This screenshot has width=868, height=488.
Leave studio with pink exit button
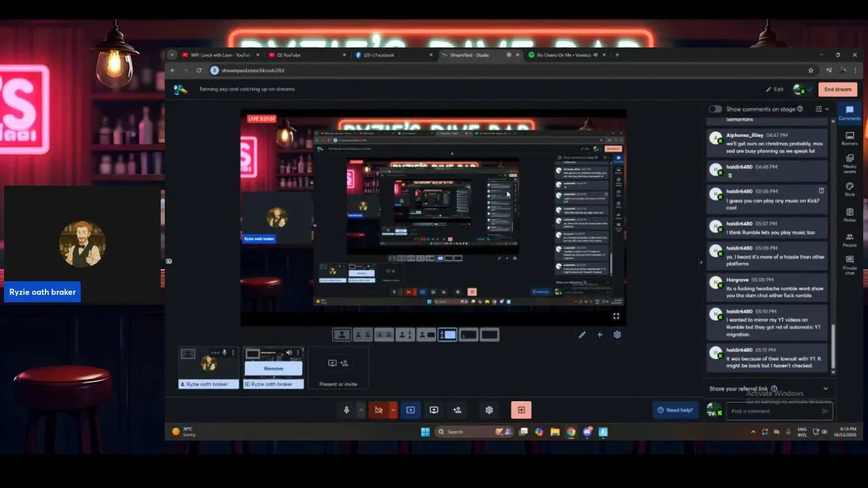pyautogui.click(x=521, y=410)
